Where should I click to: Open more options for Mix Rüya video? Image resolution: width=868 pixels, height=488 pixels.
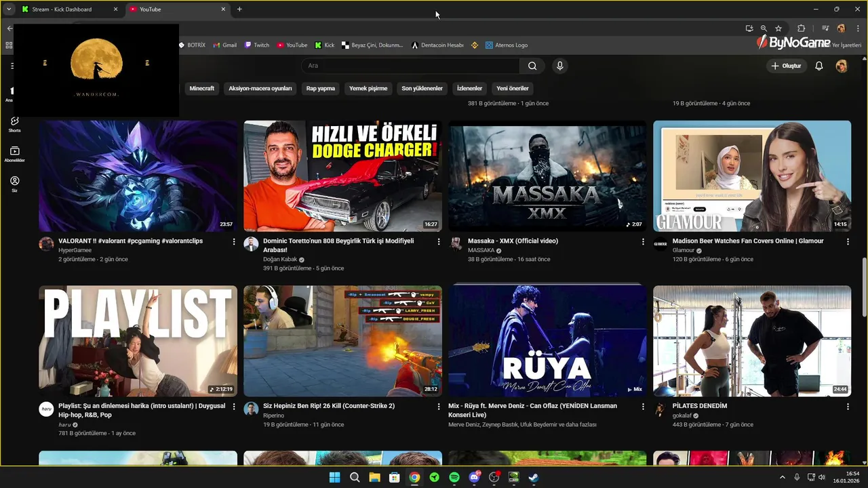644,406
